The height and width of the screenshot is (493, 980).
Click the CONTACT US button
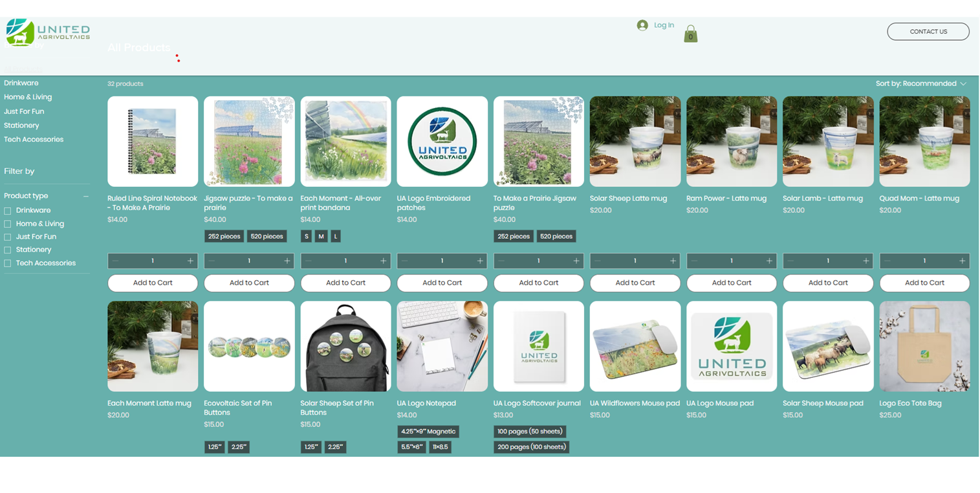[x=928, y=32]
